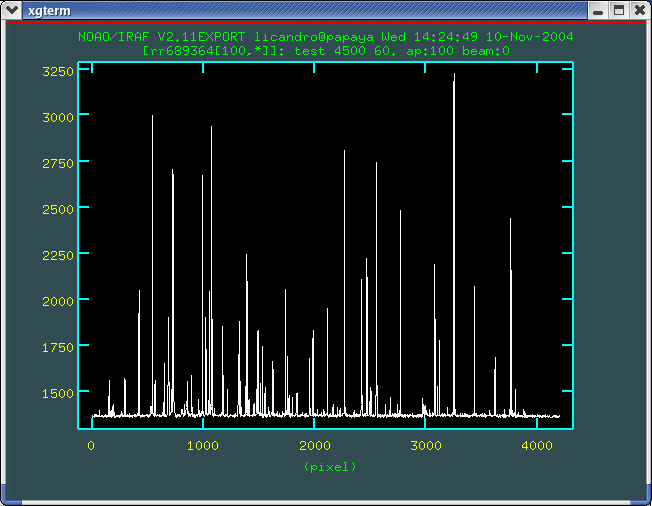Click the 1500 y-axis tick label

point(57,393)
